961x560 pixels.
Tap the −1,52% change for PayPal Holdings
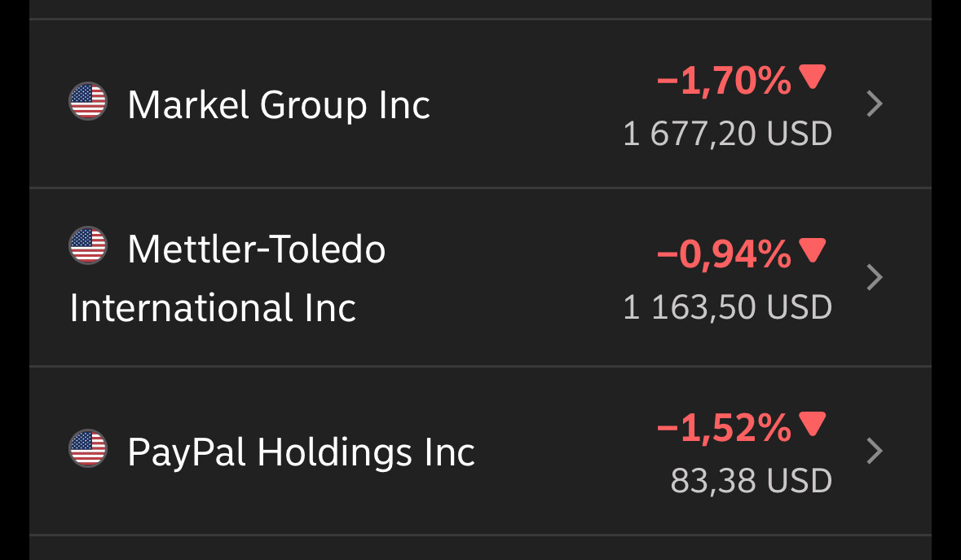click(x=723, y=428)
